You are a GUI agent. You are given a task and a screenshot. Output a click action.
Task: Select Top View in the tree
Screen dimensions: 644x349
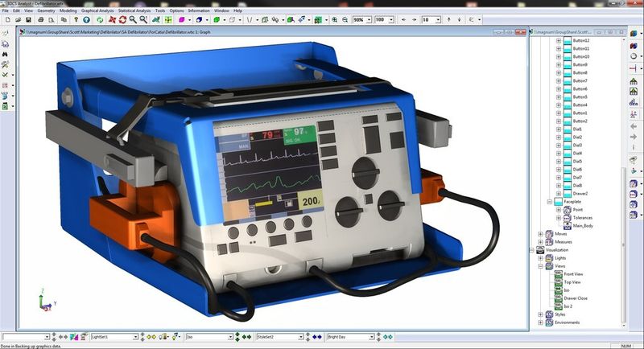click(572, 282)
